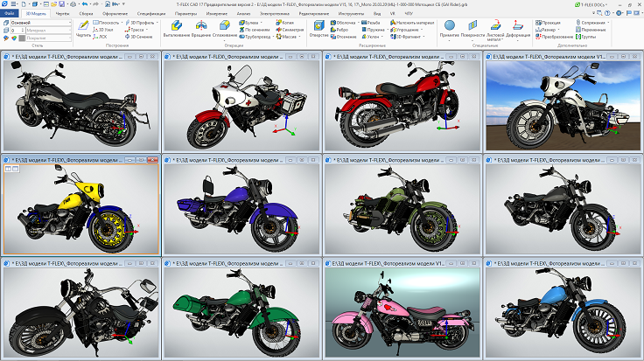Open the Измерение ribbon tab

pos(217,13)
